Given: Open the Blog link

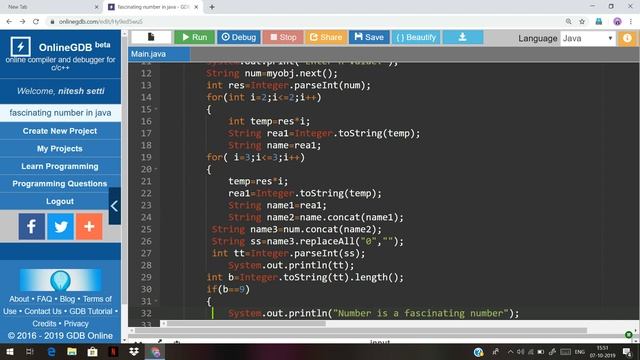Looking at the screenshot, I should click(x=67, y=299).
